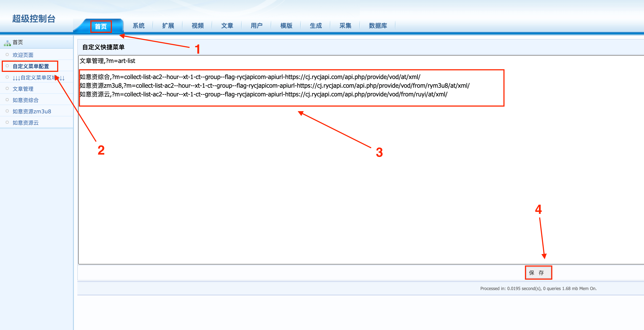This screenshot has height=330, width=644.
Task: Click the 保存 button
Action: pyautogui.click(x=538, y=272)
